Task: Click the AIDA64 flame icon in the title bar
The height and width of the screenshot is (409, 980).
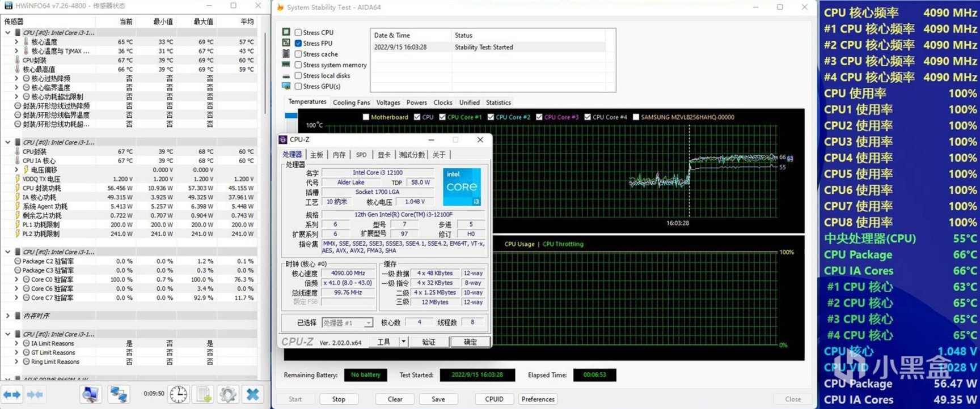Action: click(280, 7)
